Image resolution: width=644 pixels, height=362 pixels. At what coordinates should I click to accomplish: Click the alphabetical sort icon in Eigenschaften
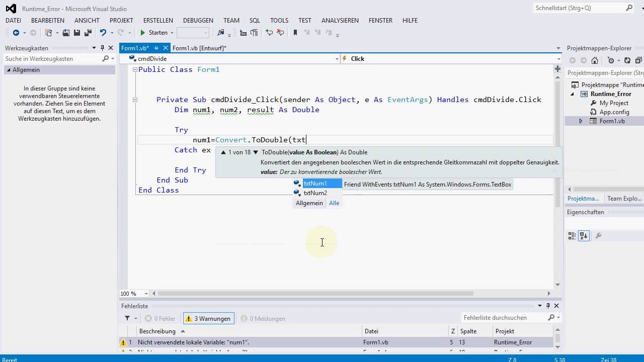(584, 236)
